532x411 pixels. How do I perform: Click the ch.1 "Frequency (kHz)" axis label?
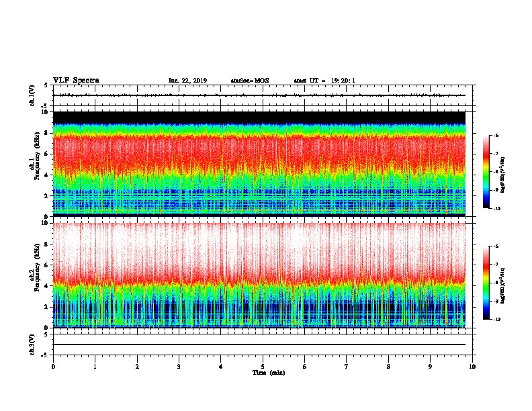pos(38,155)
